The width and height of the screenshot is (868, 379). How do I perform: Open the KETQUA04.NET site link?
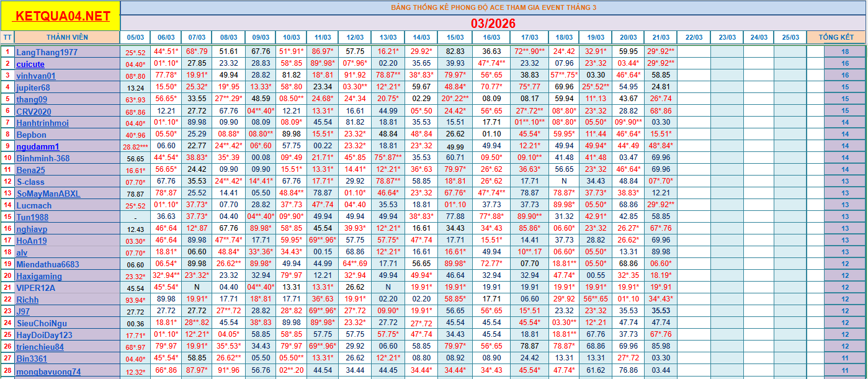click(63, 17)
